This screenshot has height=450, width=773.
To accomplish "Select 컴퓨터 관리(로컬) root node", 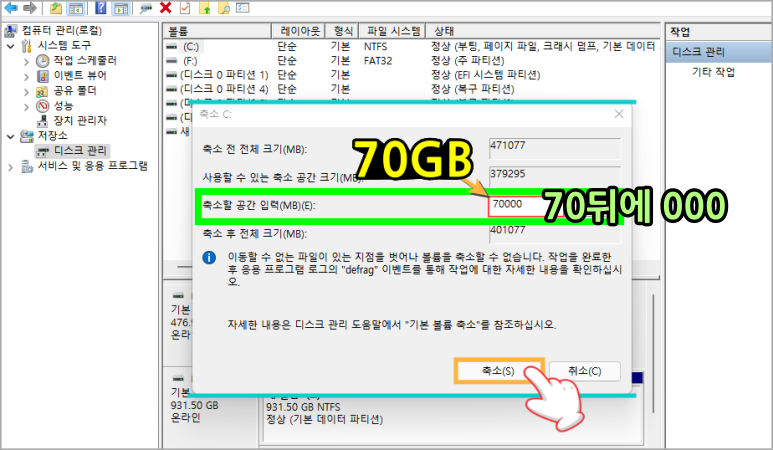I will [x=62, y=31].
